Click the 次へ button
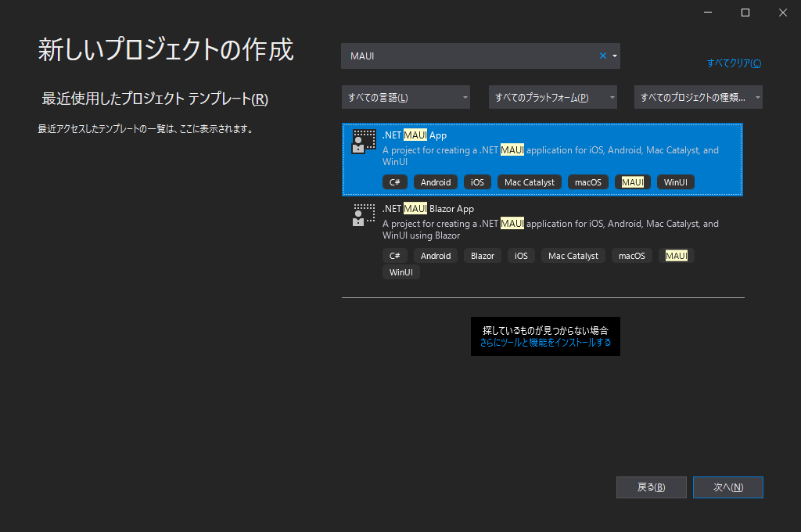 pyautogui.click(x=727, y=487)
